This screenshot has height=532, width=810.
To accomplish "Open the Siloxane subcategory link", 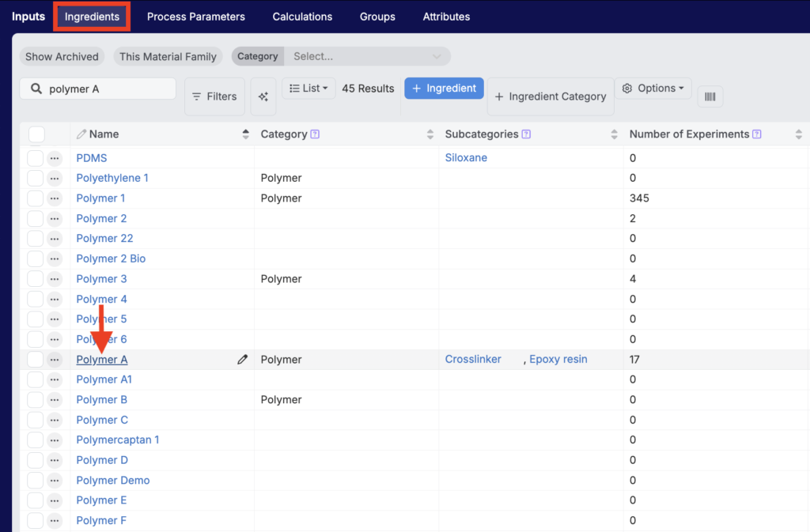I will 466,157.
